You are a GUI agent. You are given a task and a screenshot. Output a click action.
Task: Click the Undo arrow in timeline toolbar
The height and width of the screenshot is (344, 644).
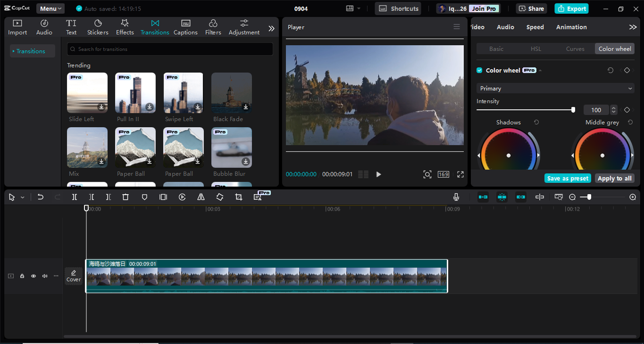[x=41, y=197]
